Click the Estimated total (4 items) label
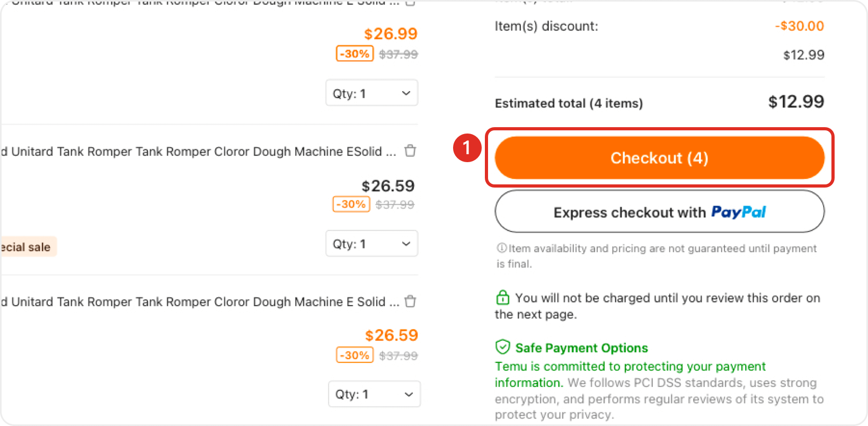 (569, 103)
